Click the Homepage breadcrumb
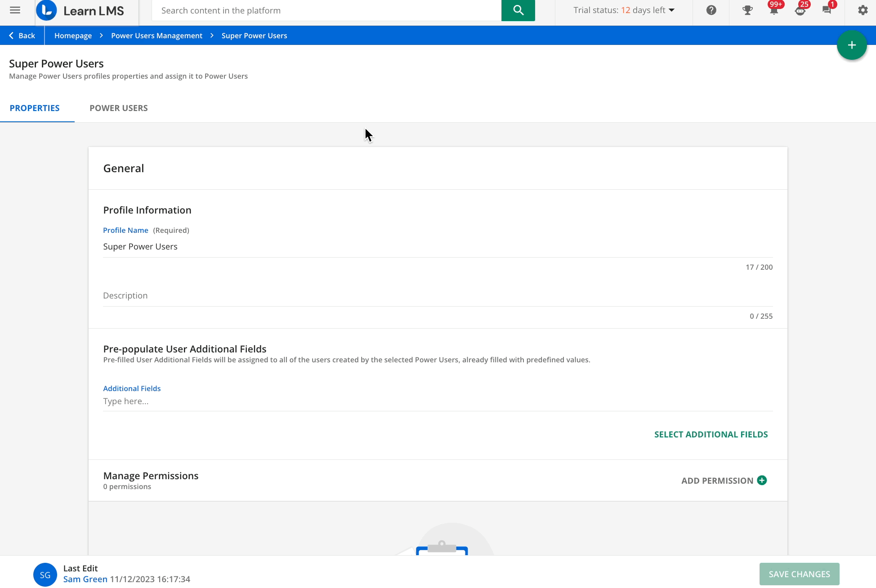 (x=73, y=35)
